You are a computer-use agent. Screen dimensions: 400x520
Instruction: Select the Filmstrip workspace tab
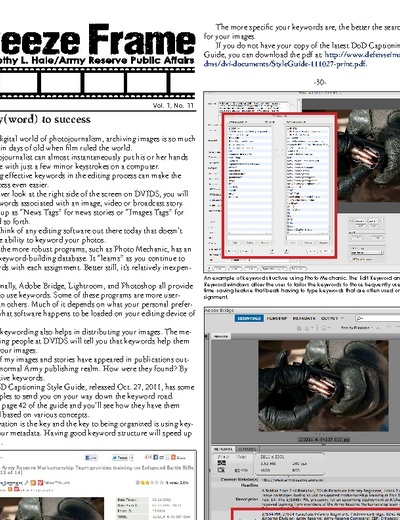277,318
